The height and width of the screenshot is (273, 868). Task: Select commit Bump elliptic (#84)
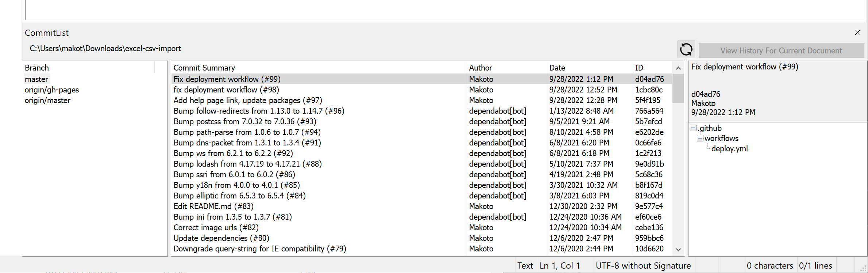pyautogui.click(x=421, y=196)
